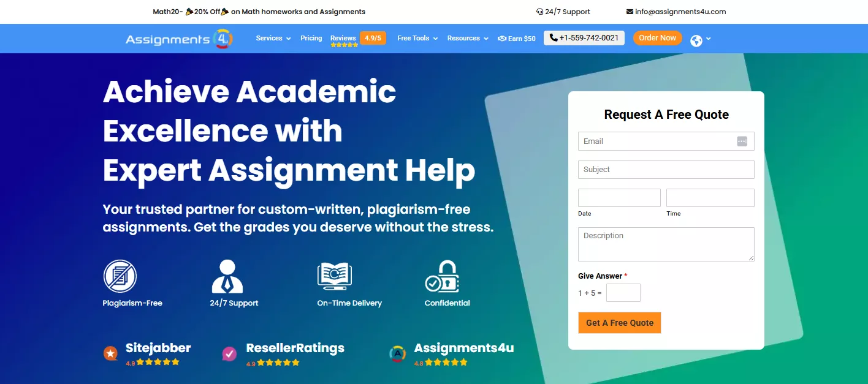Click the Order Now button

point(657,37)
